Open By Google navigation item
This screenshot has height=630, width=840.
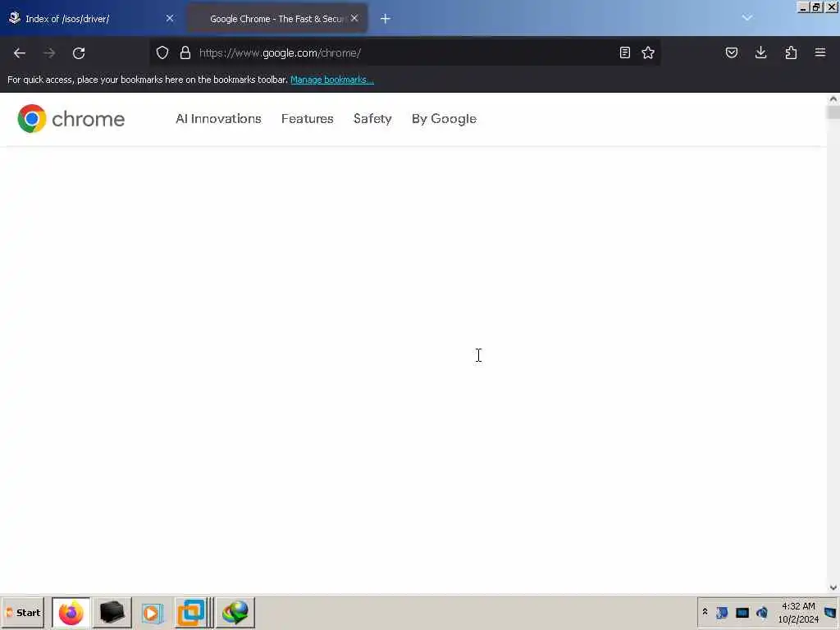[444, 119]
